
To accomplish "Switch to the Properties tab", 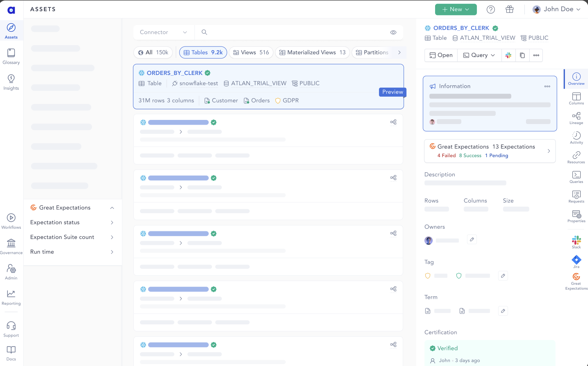I will click(576, 216).
